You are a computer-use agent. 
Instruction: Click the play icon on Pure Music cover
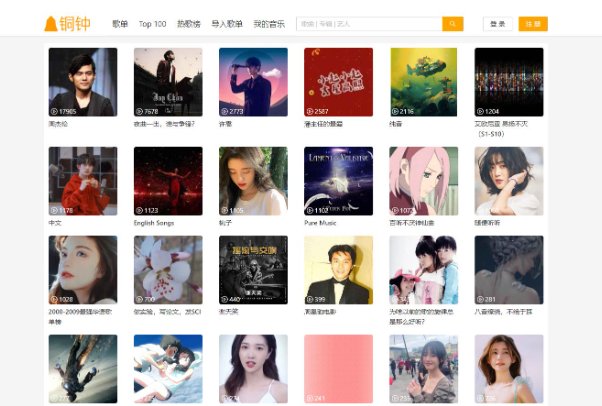point(310,210)
